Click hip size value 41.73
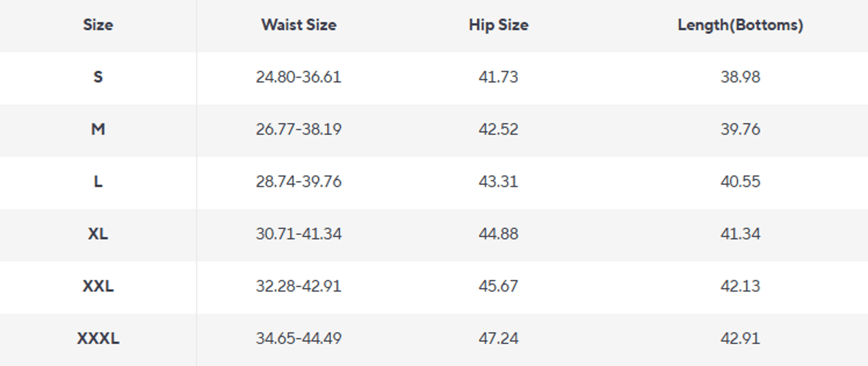Viewport: 868px width, 366px height. click(498, 77)
